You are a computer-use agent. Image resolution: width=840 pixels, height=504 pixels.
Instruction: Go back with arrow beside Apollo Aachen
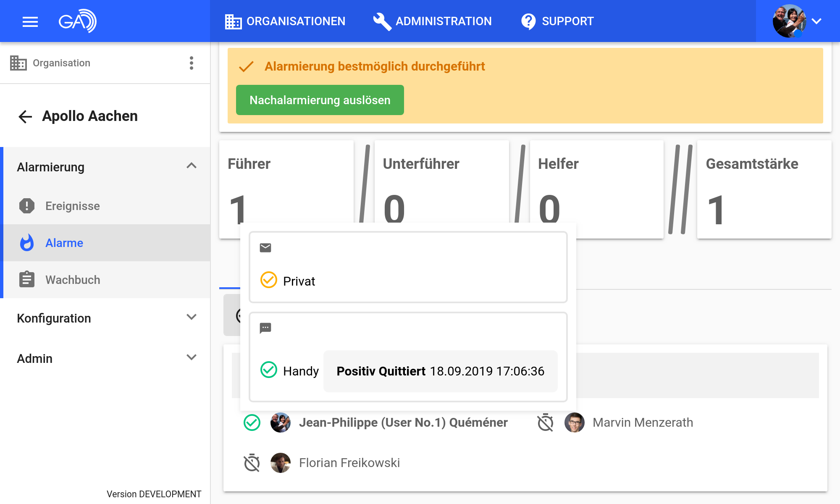(25, 116)
